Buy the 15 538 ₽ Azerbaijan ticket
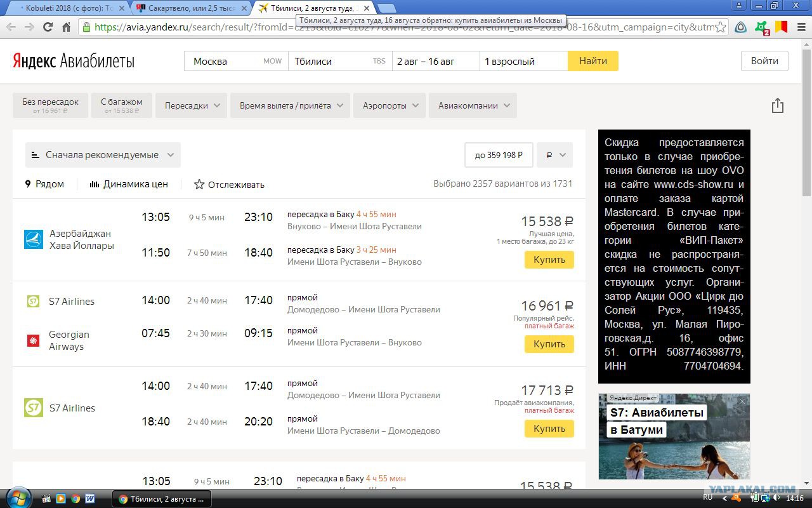The image size is (812, 508). pyautogui.click(x=549, y=260)
